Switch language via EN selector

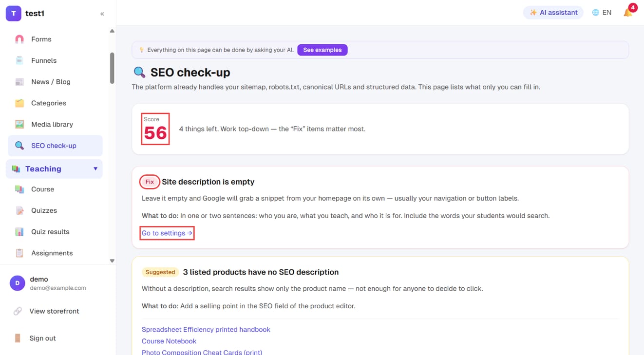(x=602, y=13)
